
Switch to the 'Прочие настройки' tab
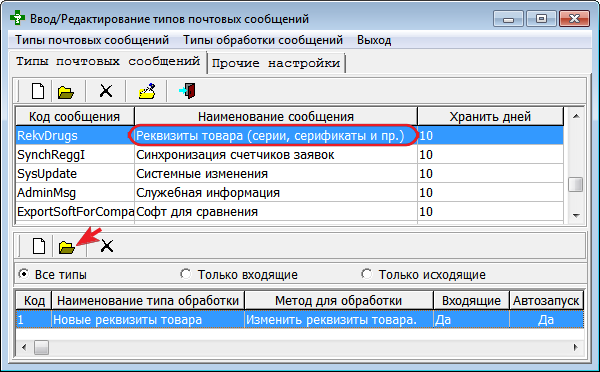tap(276, 63)
